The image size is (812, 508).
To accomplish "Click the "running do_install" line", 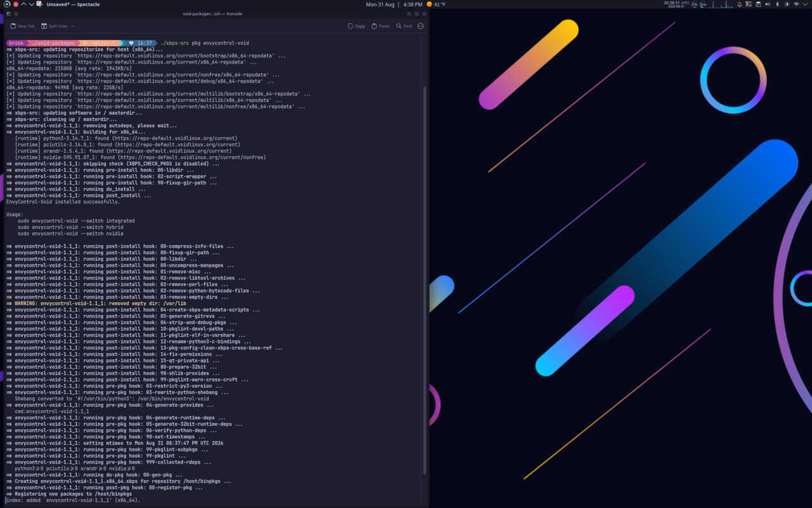I will 75,189.
